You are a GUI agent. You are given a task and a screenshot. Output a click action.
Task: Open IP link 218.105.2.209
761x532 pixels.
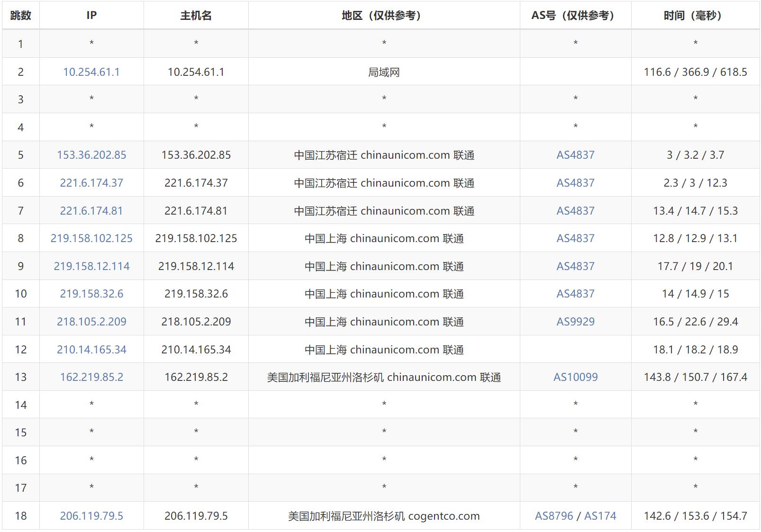click(91, 322)
